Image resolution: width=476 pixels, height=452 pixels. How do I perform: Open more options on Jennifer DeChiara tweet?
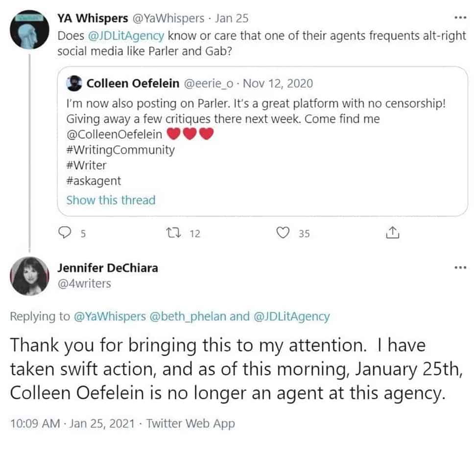tap(460, 268)
